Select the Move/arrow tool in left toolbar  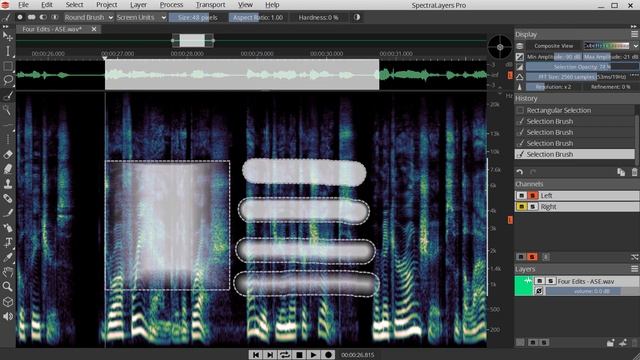tap(7, 37)
